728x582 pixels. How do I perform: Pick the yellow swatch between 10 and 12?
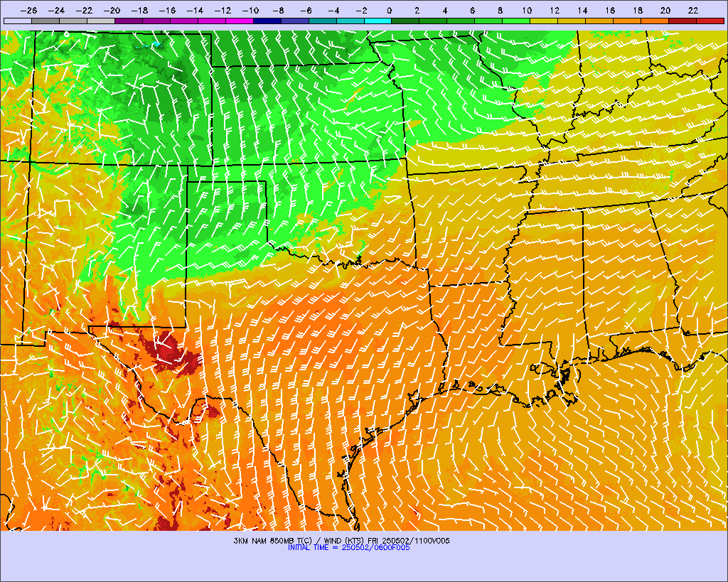pyautogui.click(x=544, y=21)
